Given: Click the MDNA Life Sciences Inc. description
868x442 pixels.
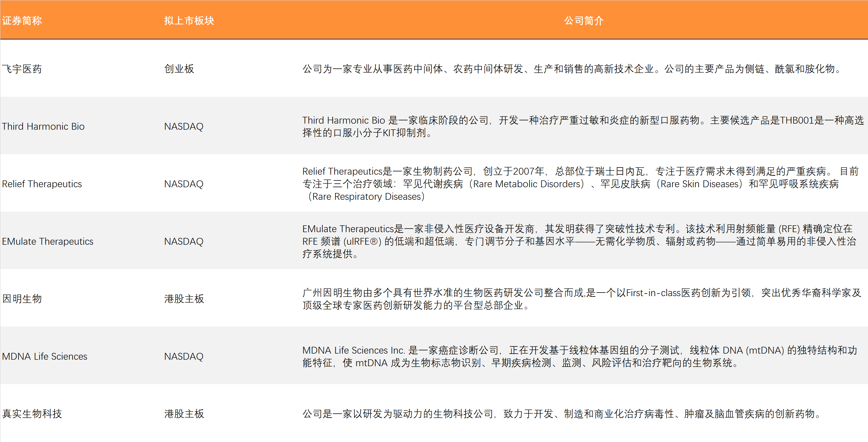Looking at the screenshot, I should click(580, 356).
